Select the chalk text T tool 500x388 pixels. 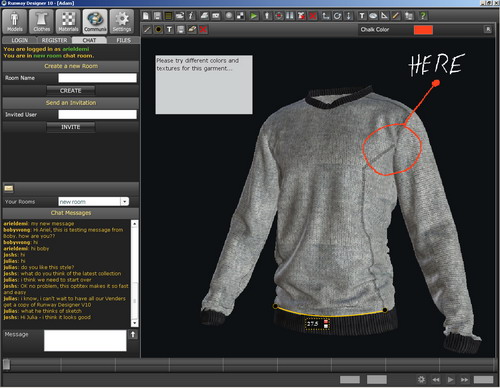(169, 30)
